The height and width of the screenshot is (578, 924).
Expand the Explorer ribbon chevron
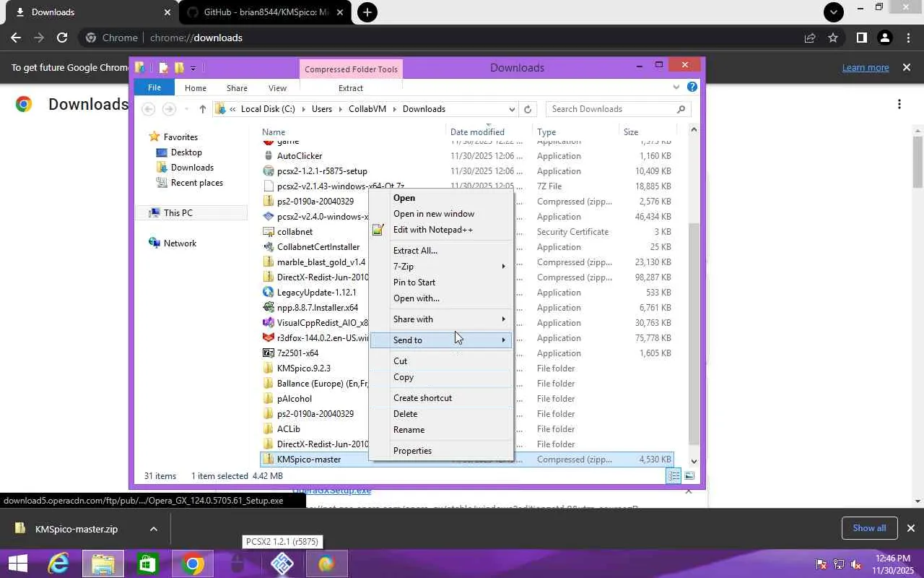pos(676,87)
